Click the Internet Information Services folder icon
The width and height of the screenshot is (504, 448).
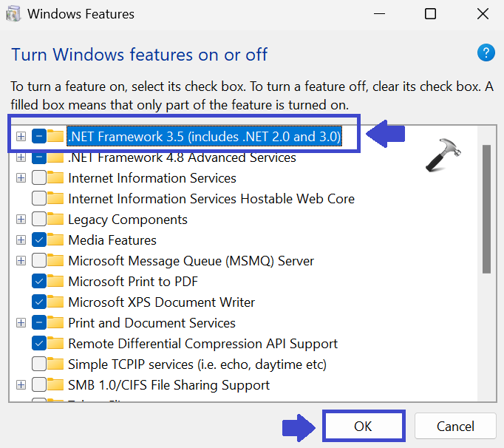pyautogui.click(x=55, y=178)
